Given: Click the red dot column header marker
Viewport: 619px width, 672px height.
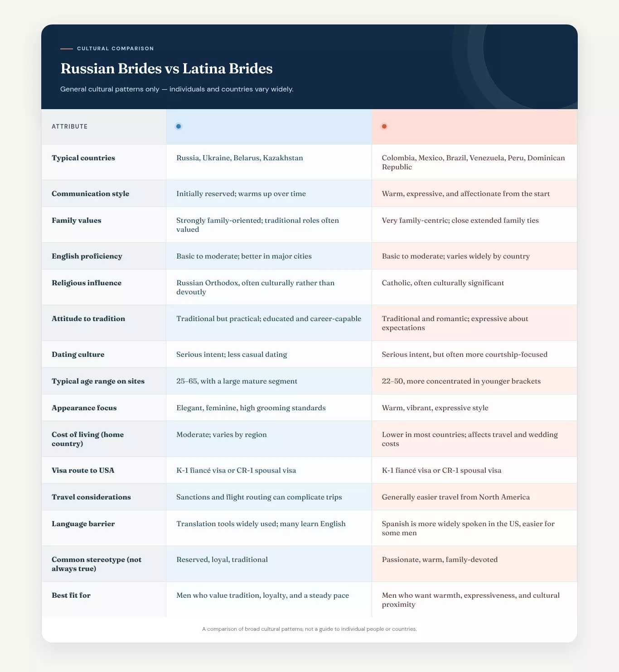Looking at the screenshot, I should (384, 126).
